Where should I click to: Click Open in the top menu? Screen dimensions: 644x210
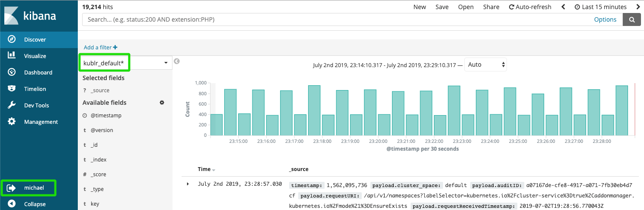coord(466,7)
